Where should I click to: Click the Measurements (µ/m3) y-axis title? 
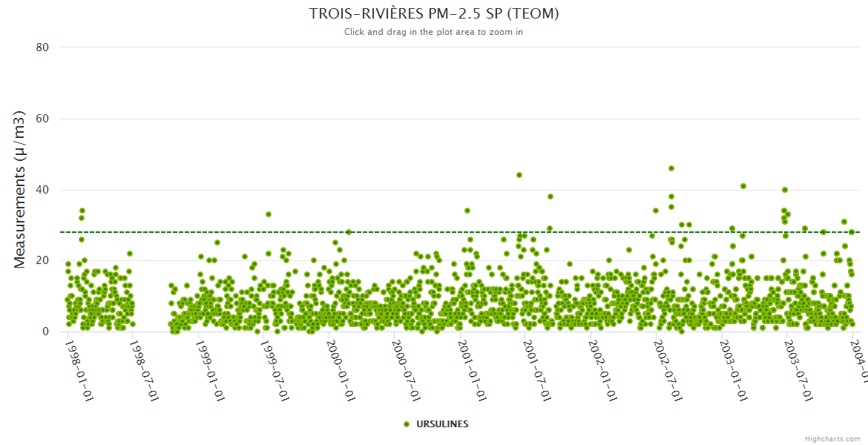[x=20, y=189]
